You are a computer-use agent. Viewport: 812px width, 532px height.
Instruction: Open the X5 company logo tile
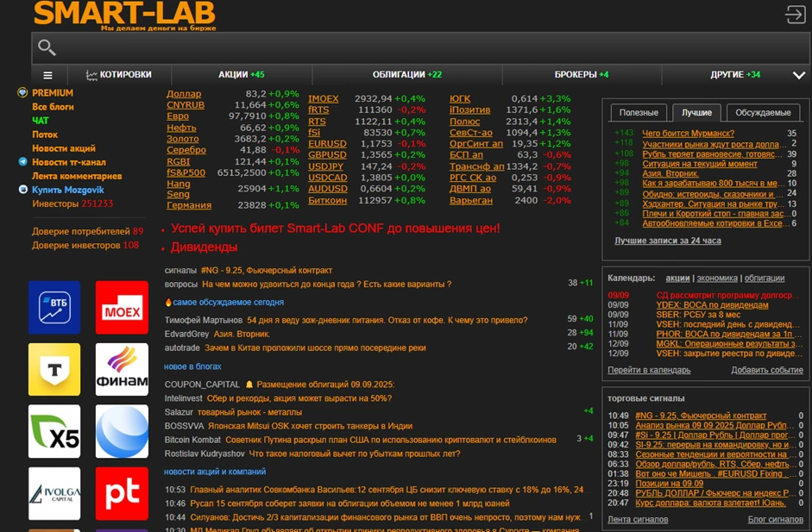[x=54, y=431]
